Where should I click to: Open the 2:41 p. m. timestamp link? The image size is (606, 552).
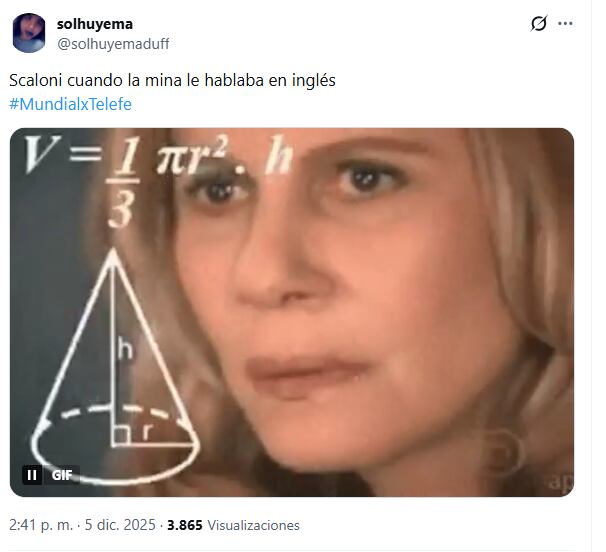coord(41,525)
